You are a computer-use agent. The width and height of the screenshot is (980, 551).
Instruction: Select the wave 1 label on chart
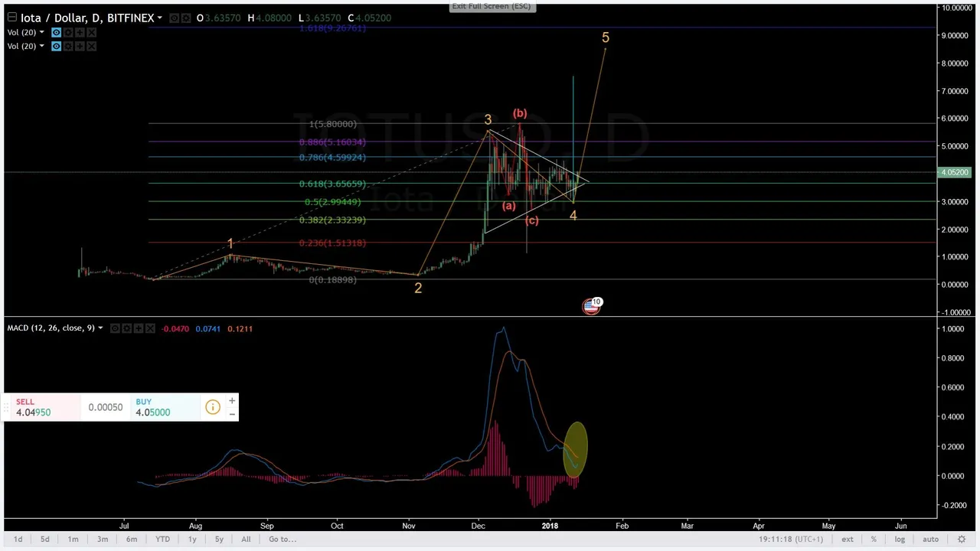[230, 243]
